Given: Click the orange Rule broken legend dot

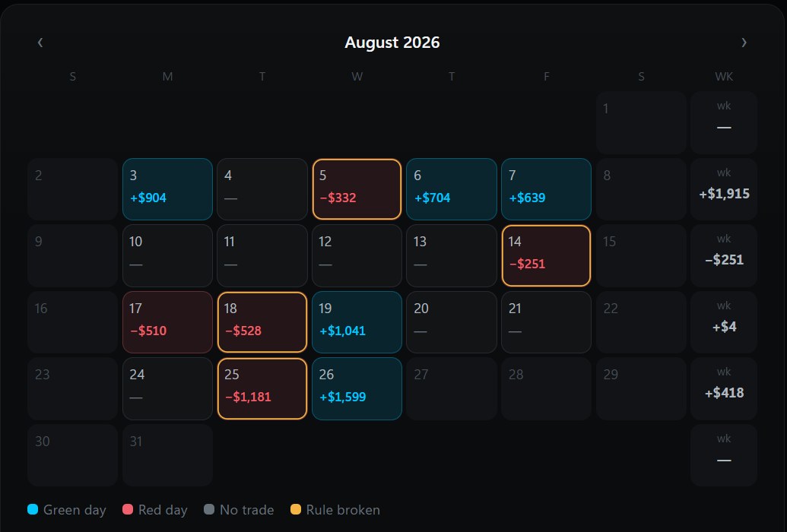Looking at the screenshot, I should pyautogui.click(x=296, y=509).
